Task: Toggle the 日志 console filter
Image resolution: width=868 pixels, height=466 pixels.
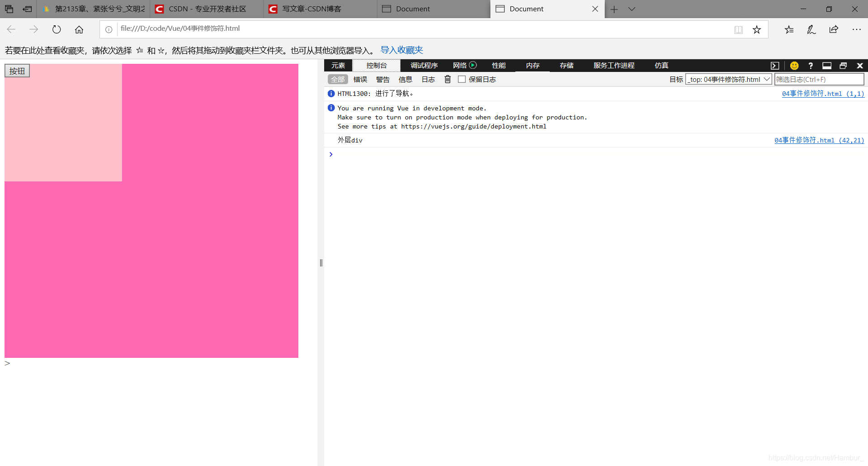Action: 428,79
